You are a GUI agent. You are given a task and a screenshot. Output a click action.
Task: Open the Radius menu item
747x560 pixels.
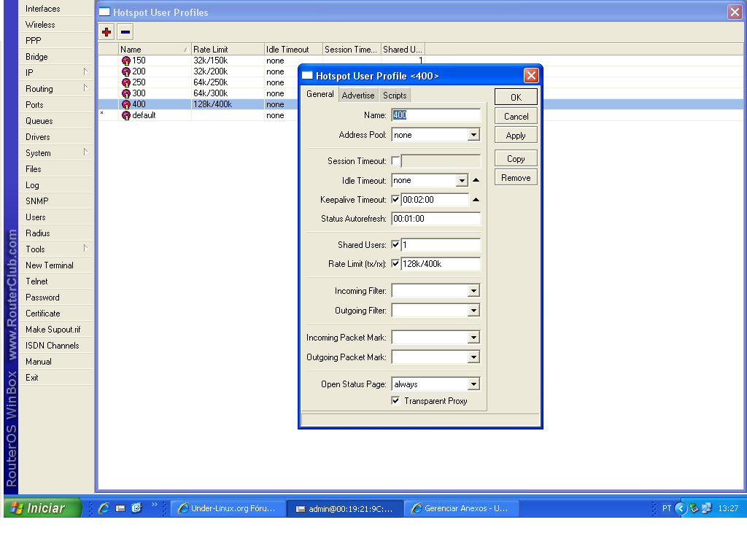coord(56,233)
